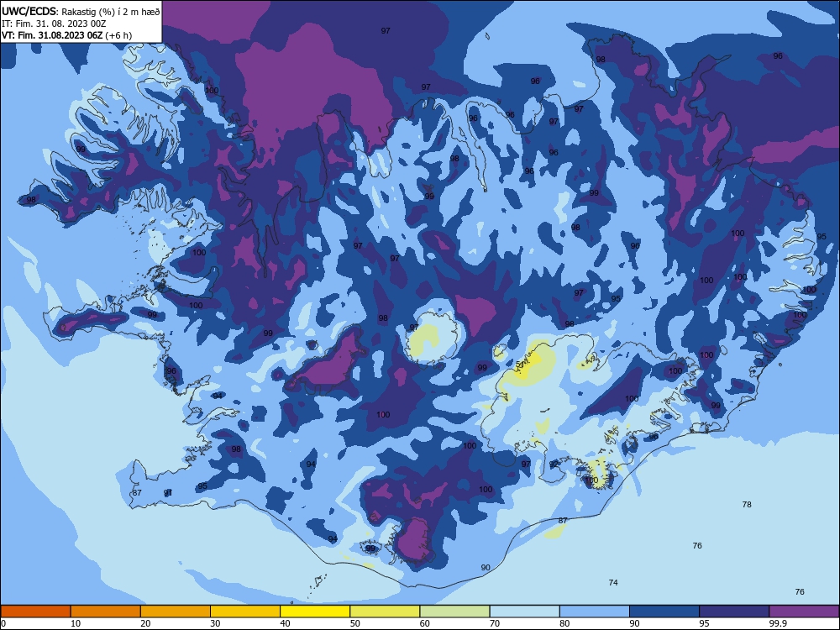Click the legend tick label '60'

[425, 623]
